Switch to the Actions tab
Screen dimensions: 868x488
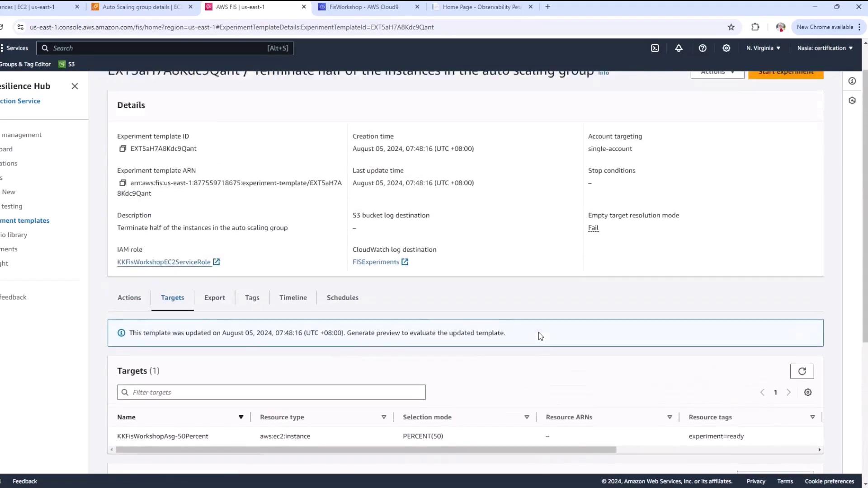[x=129, y=298]
